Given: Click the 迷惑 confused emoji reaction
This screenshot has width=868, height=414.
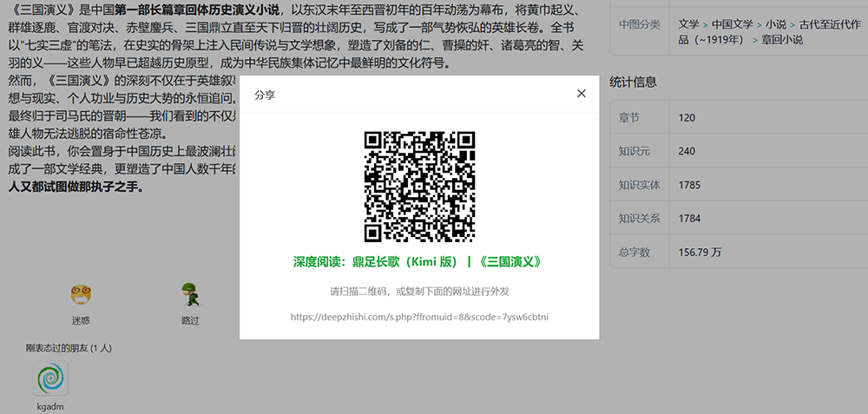Looking at the screenshot, I should click(81, 294).
